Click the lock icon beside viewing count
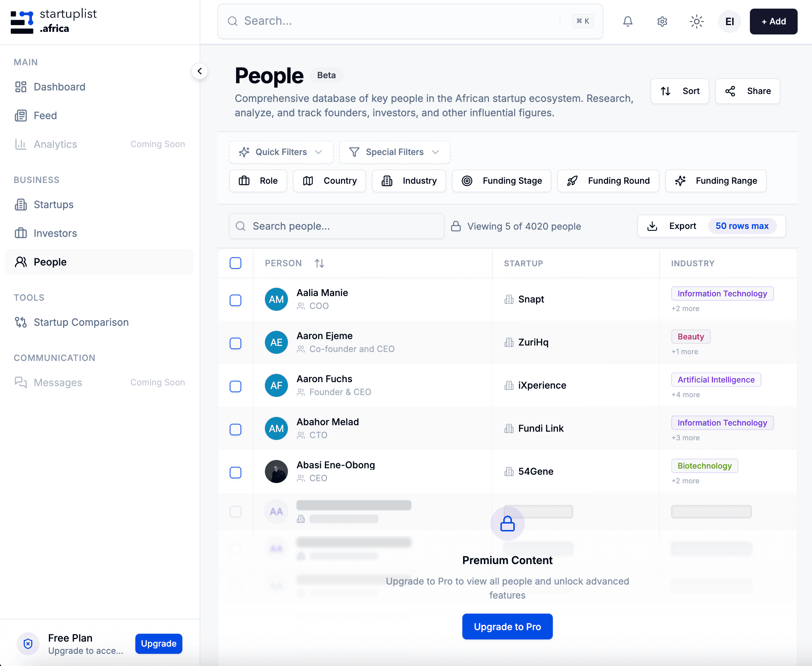The height and width of the screenshot is (666, 812). coord(456,226)
